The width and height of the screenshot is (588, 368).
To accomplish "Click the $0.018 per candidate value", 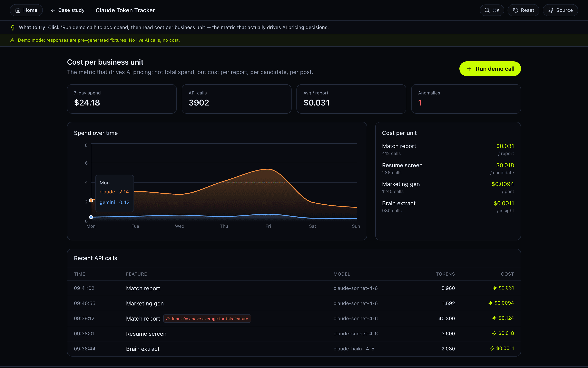I will [505, 165].
